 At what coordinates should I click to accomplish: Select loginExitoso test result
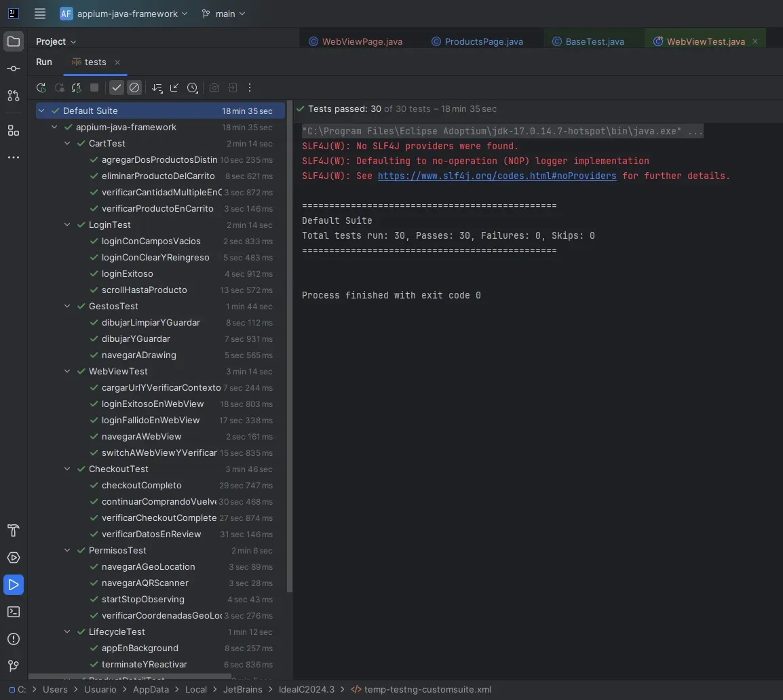click(x=160, y=273)
